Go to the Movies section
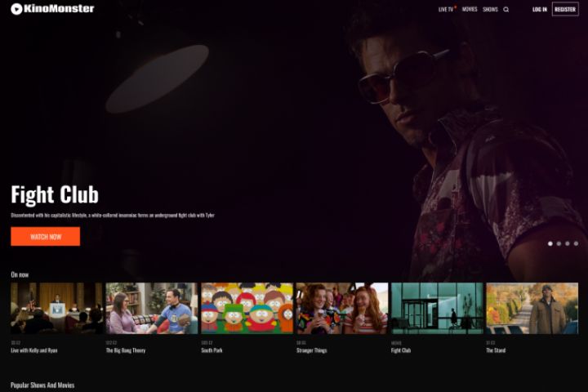The height and width of the screenshot is (392, 588). 470,9
